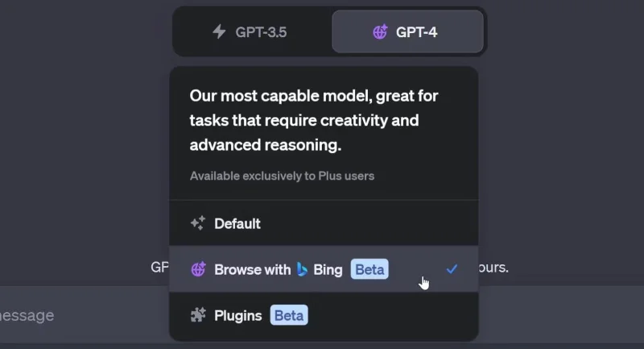Click the puzzle piece Plugins icon

coord(198,315)
